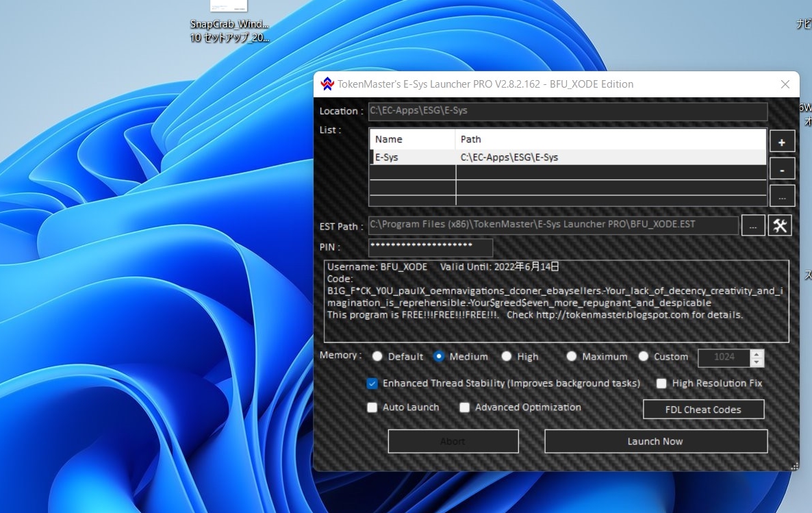Select the SnapCrab_Wind desktop icon
This screenshot has width=812, height=513.
[x=229, y=21]
